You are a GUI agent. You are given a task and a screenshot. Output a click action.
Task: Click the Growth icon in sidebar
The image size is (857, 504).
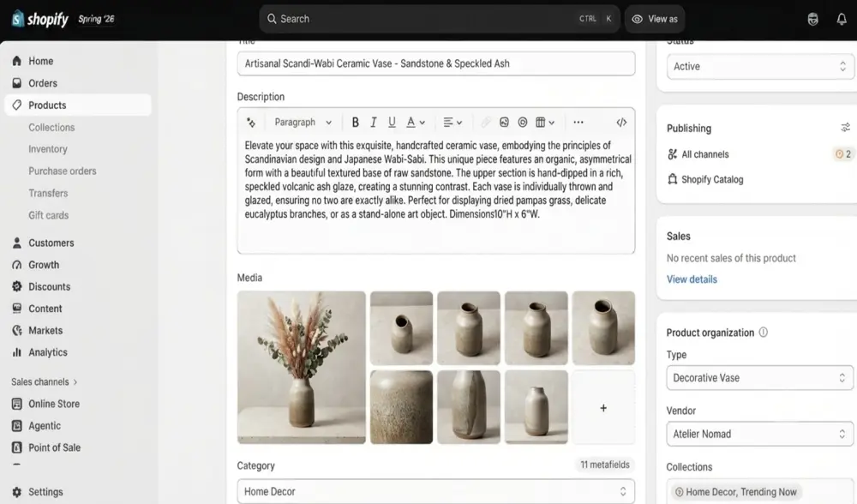click(x=17, y=265)
